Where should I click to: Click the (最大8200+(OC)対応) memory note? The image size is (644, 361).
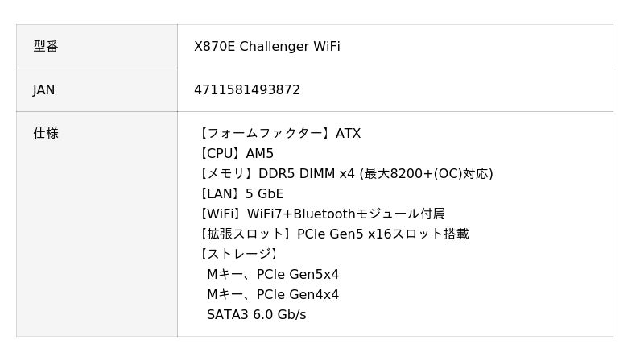426,174
